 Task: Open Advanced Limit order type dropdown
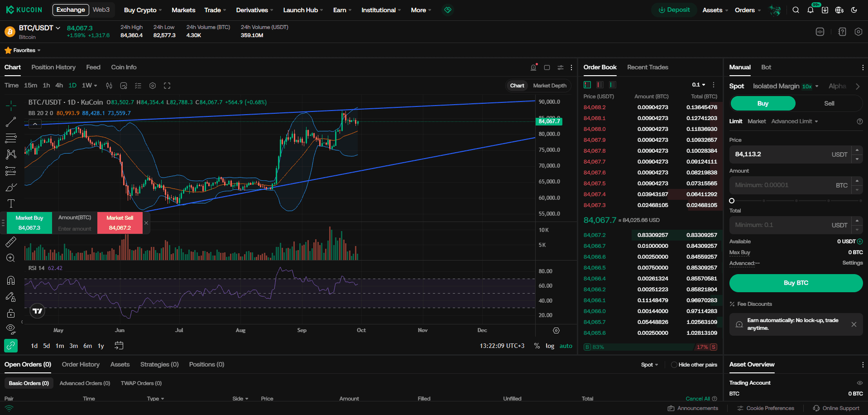[795, 121]
